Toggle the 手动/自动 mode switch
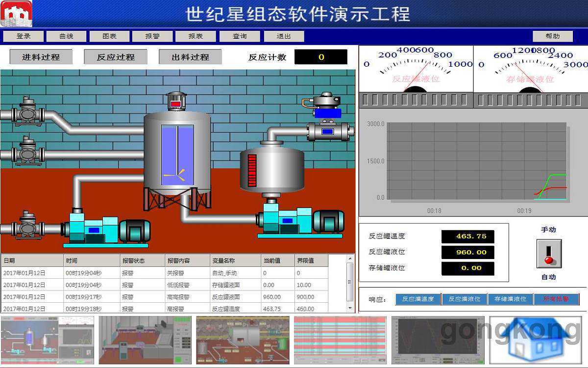The image size is (588, 368). click(549, 253)
